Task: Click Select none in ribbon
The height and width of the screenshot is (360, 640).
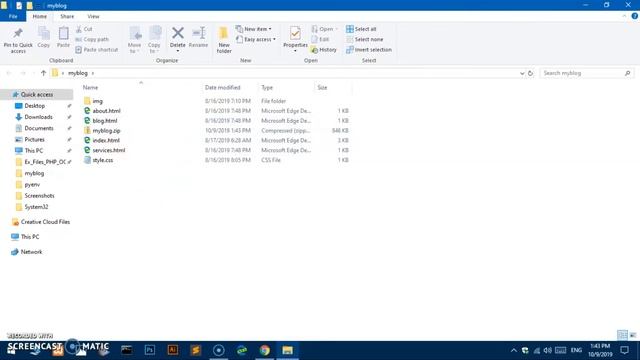Action: pyautogui.click(x=364, y=39)
